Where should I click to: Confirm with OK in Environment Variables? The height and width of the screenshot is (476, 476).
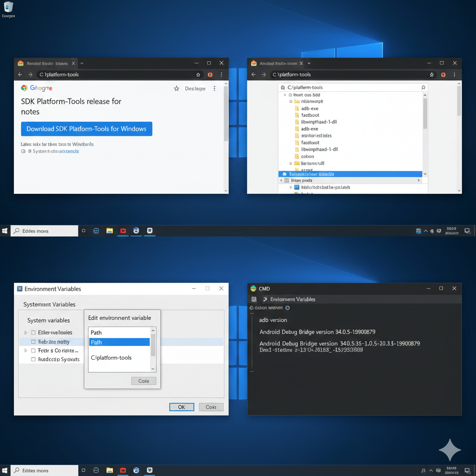coord(182,407)
